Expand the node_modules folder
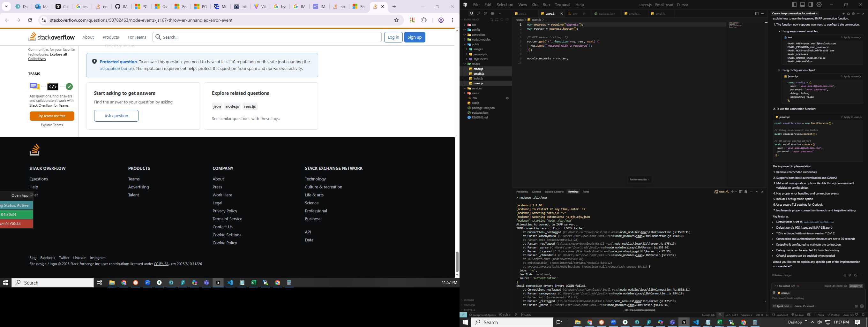Image resolution: width=868 pixels, height=327 pixels. point(486,40)
